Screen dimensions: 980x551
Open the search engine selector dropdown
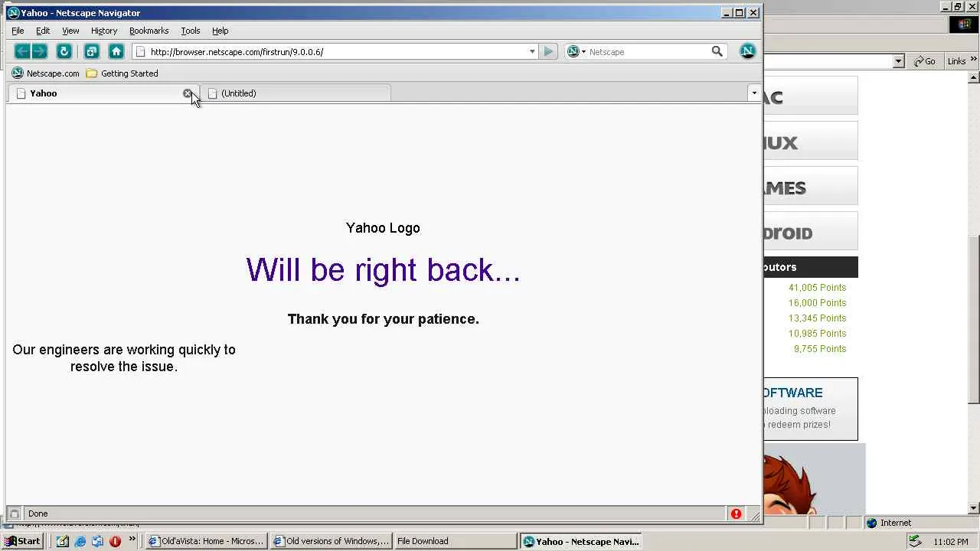tap(575, 51)
